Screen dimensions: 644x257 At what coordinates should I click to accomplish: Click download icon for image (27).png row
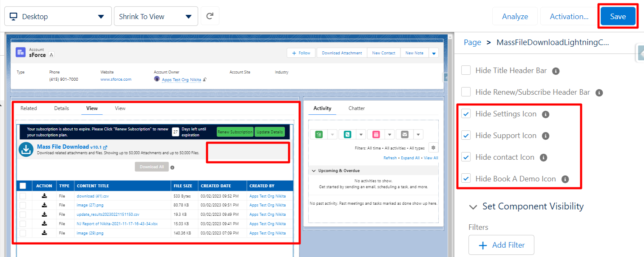click(44, 205)
